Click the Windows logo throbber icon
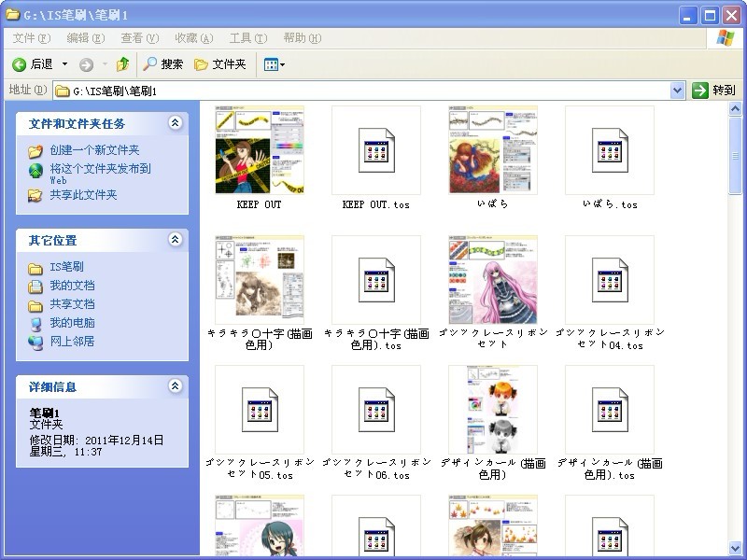Screen dimensions: 747x560 click(x=726, y=38)
